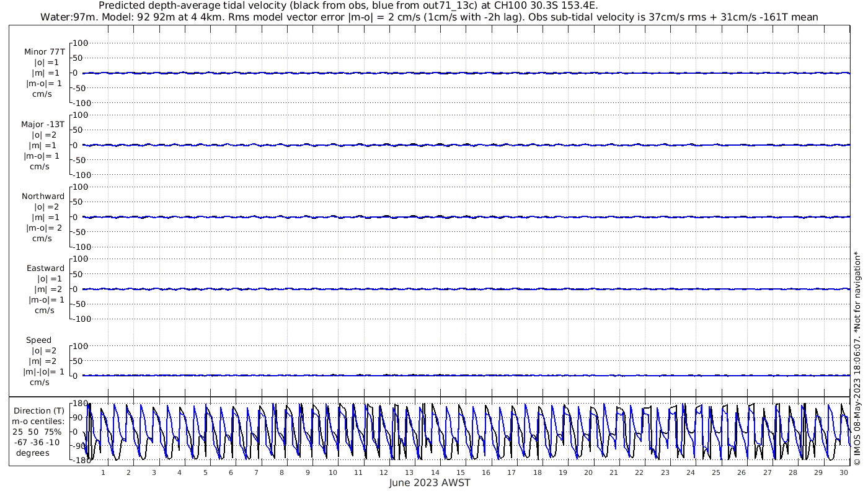Click the 'June 2023 AWST' axis title
Image resolution: width=868 pixels, height=496 pixels.
click(x=430, y=483)
